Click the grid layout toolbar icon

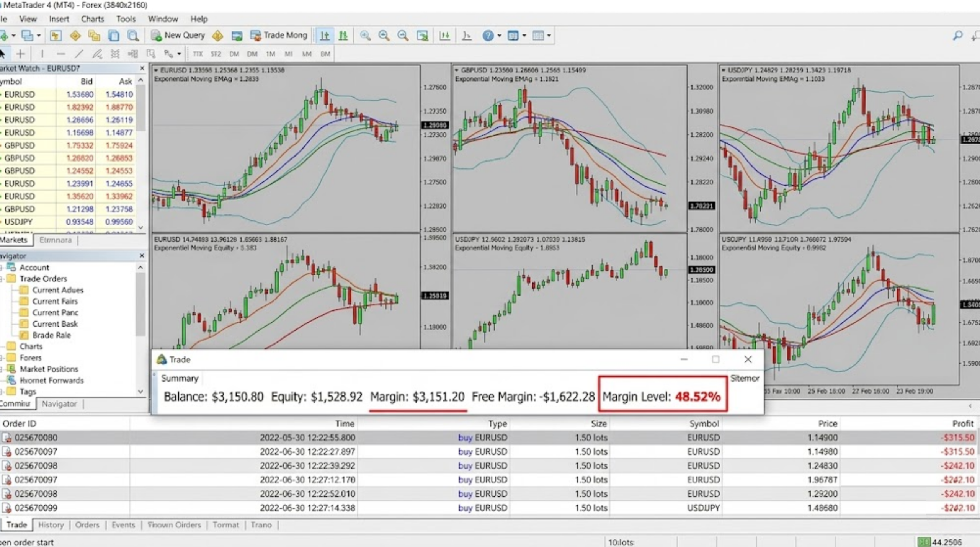(x=538, y=36)
